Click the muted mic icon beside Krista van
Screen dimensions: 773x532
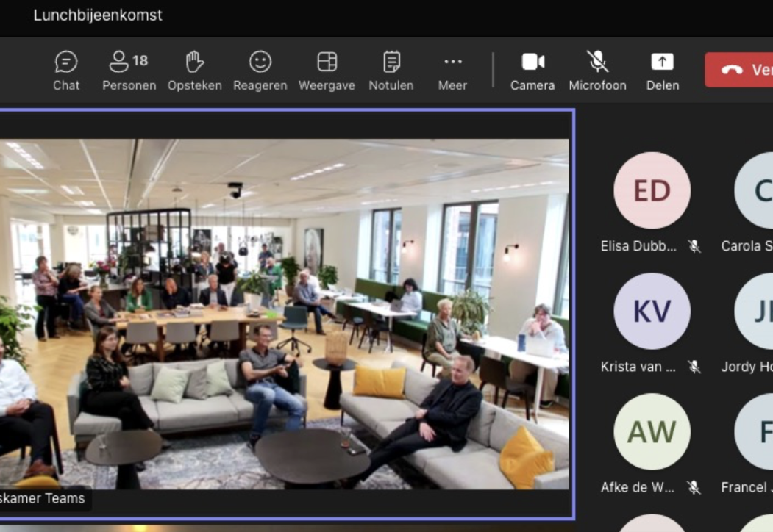pyautogui.click(x=694, y=367)
